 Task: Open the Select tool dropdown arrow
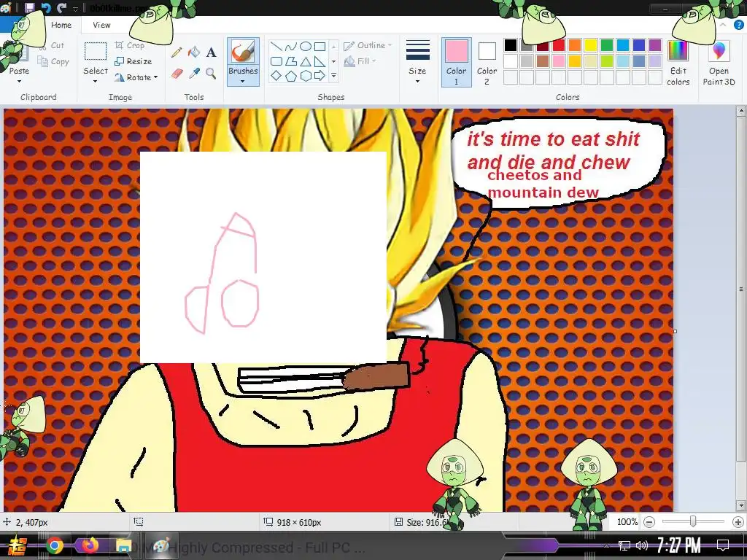pyautogui.click(x=96, y=82)
